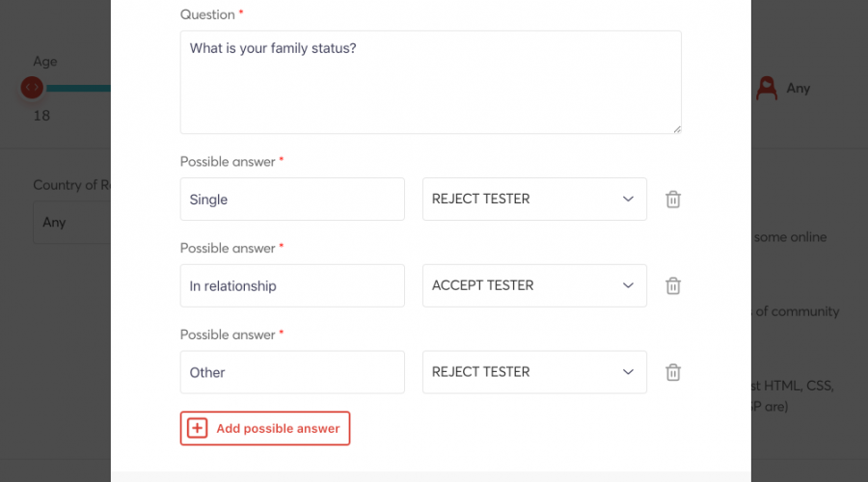The height and width of the screenshot is (482, 868).
Task: Click the "Question" field label
Action: 207,14
